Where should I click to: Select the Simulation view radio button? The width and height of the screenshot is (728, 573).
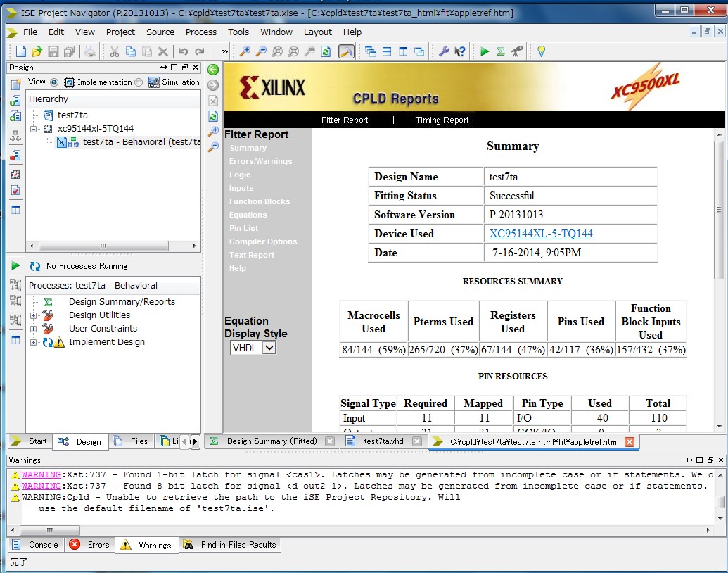click(139, 82)
